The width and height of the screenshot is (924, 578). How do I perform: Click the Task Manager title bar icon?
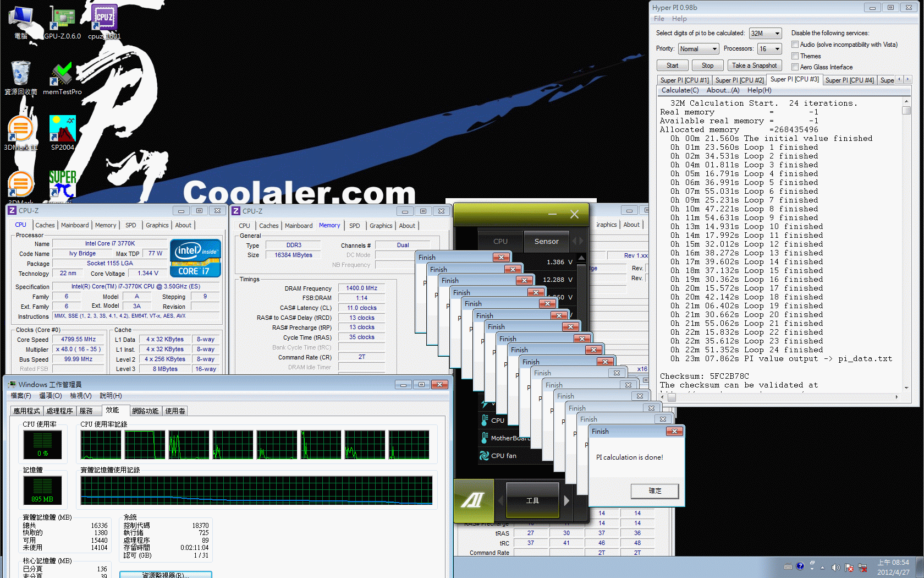point(12,384)
